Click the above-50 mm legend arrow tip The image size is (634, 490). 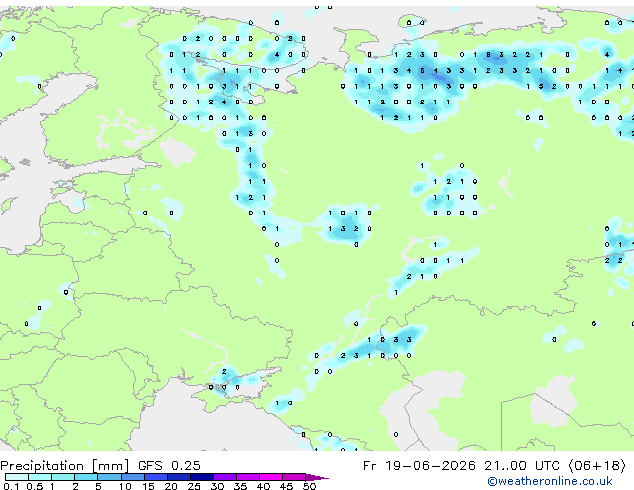click(317, 478)
